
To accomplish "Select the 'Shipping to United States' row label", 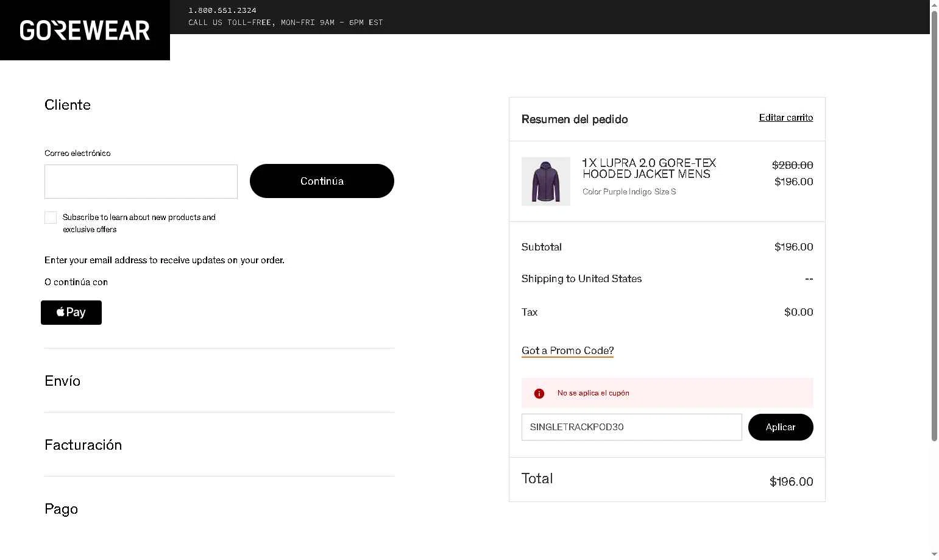I will [582, 278].
